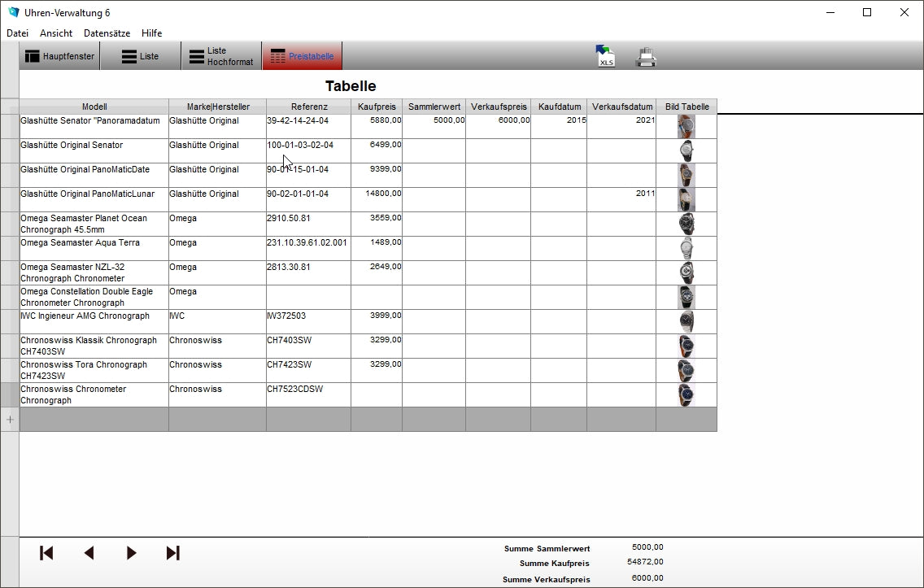
Task: Select the Preistabelle tab
Action: (x=302, y=56)
